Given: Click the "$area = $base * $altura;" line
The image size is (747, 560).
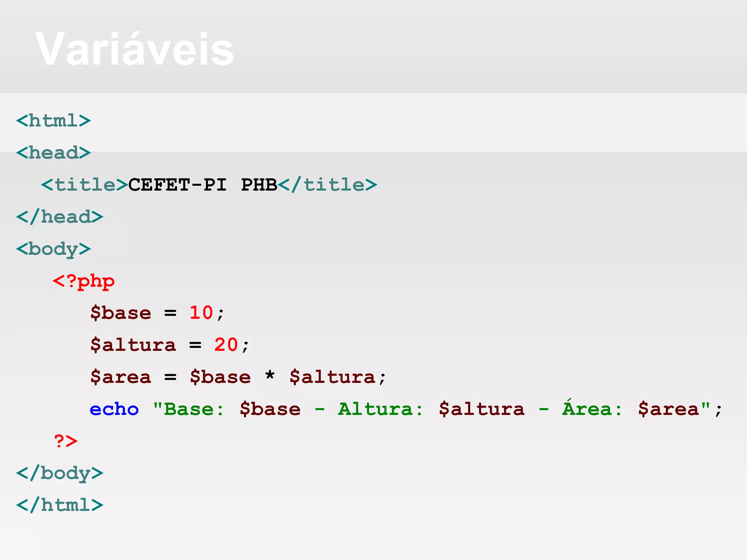Looking at the screenshot, I should coord(238,377).
